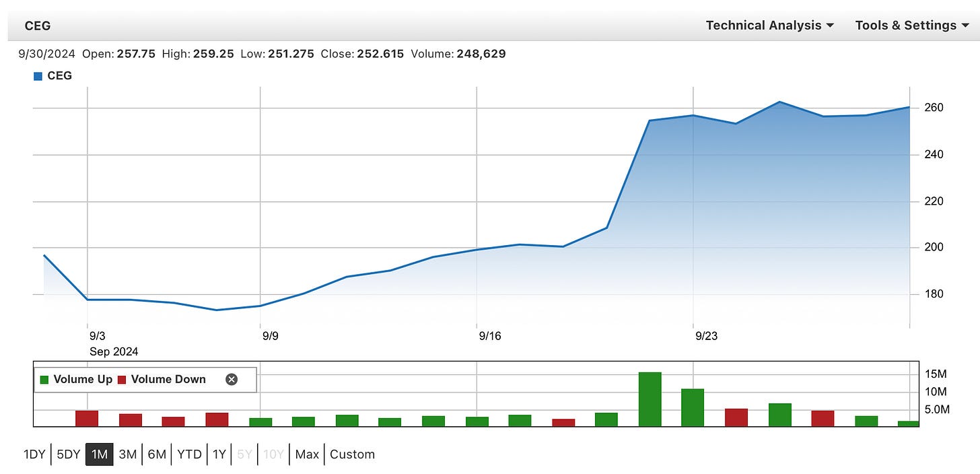The height and width of the screenshot is (474, 980).
Task: Click the Volume Up legend label
Action: (x=83, y=379)
